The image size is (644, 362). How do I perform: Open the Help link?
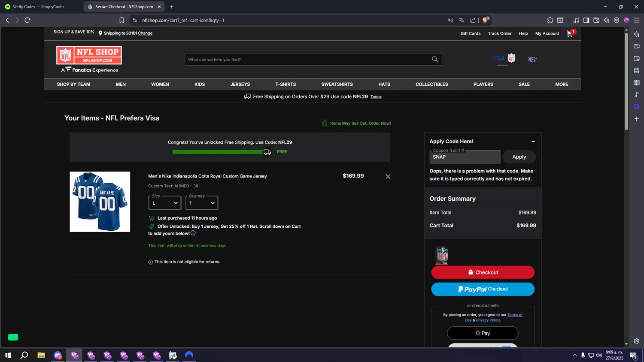click(x=523, y=33)
